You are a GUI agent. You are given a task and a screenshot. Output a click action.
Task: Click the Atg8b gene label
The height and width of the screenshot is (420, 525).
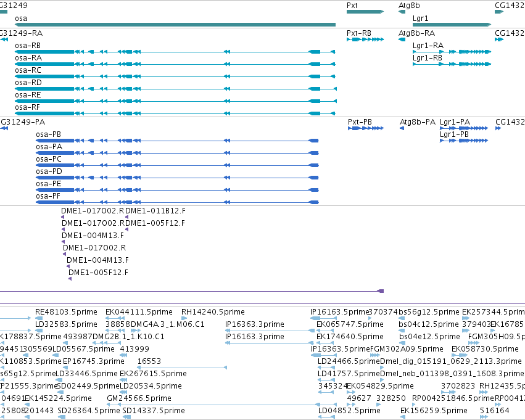click(409, 6)
